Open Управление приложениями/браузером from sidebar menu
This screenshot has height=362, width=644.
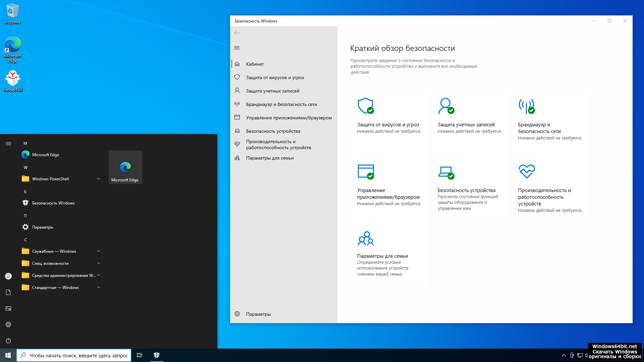pyautogui.click(x=289, y=117)
